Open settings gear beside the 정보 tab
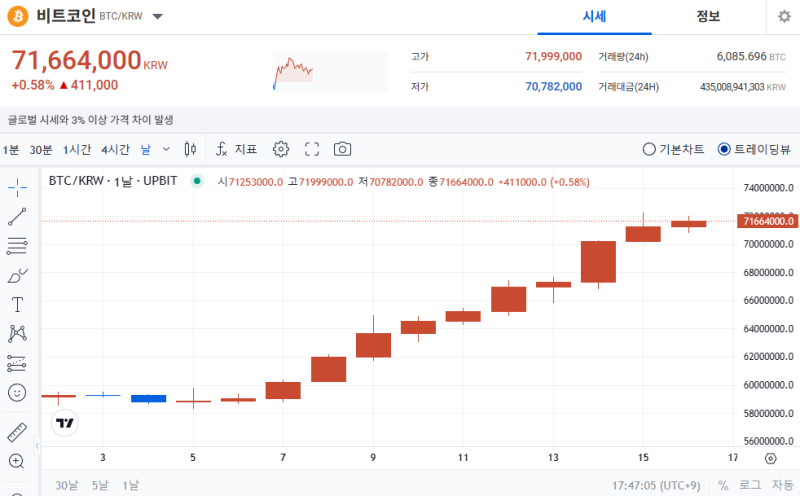The width and height of the screenshot is (800, 496). [x=784, y=17]
